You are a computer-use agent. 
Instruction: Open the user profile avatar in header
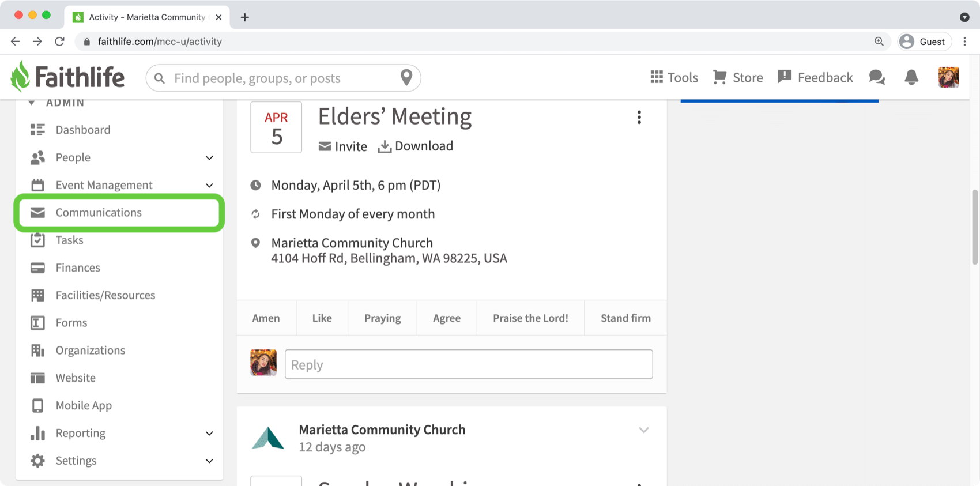[948, 77]
